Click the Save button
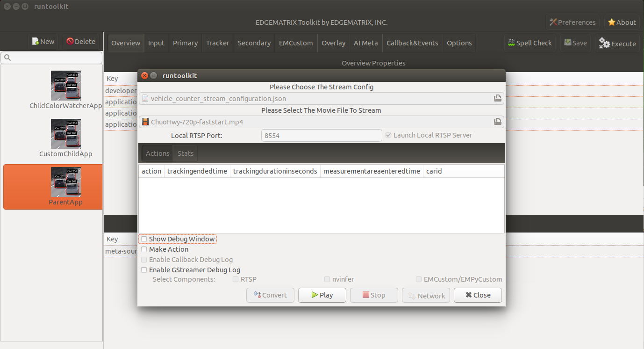Image resolution: width=644 pixels, height=349 pixels. [x=575, y=43]
